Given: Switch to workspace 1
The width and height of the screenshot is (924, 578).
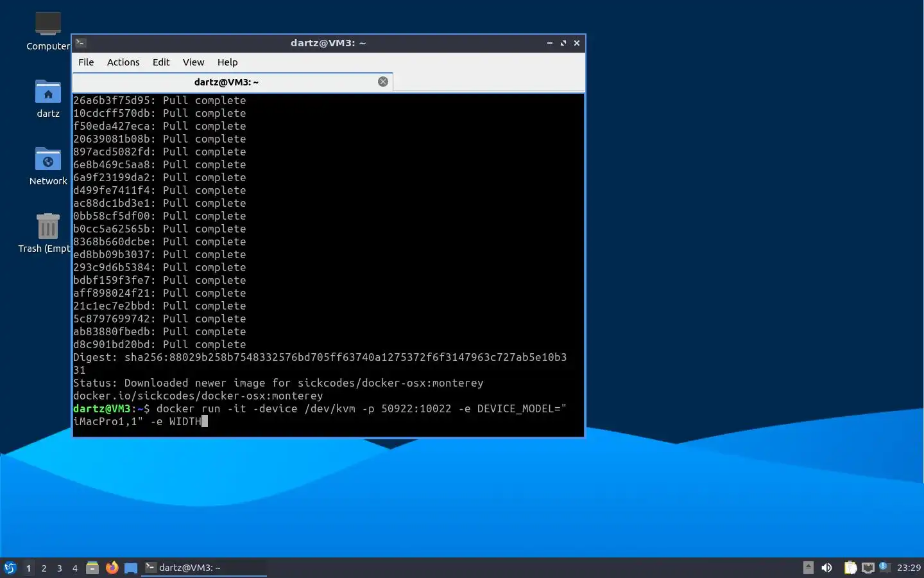Looking at the screenshot, I should pos(28,568).
